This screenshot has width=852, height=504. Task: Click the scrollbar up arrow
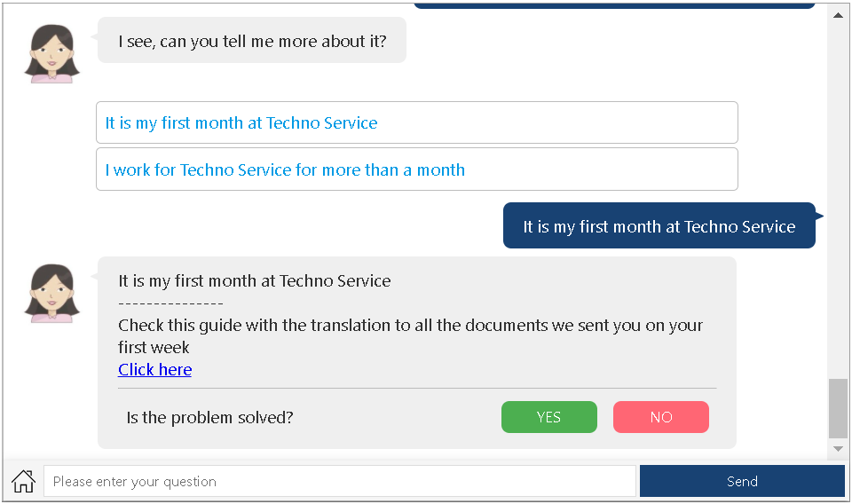point(838,15)
